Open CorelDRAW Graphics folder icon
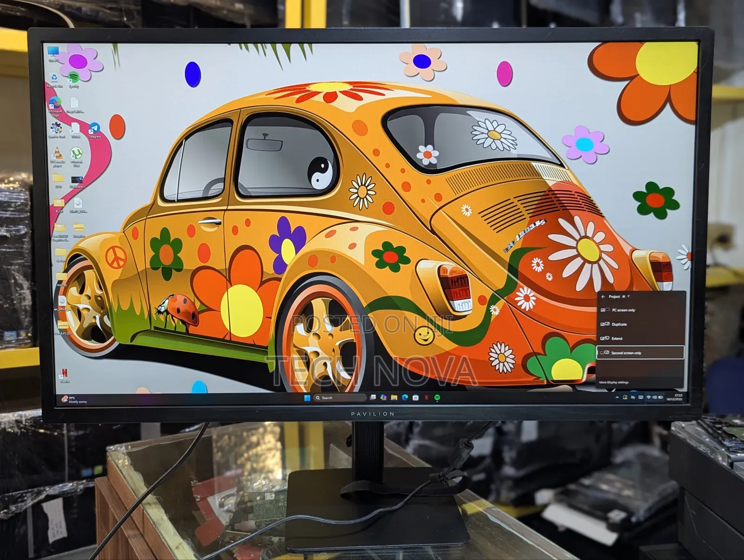 click(x=60, y=231)
